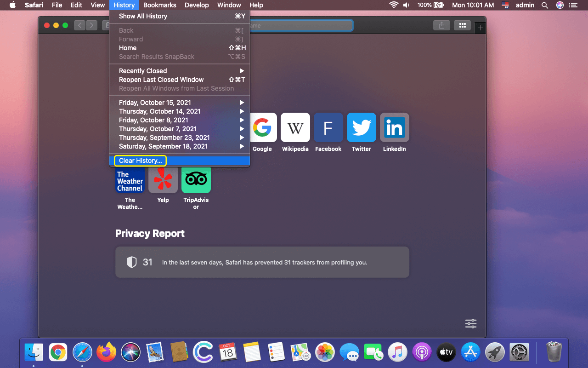Open the LinkedIn favorite tile
The height and width of the screenshot is (368, 588).
point(395,127)
